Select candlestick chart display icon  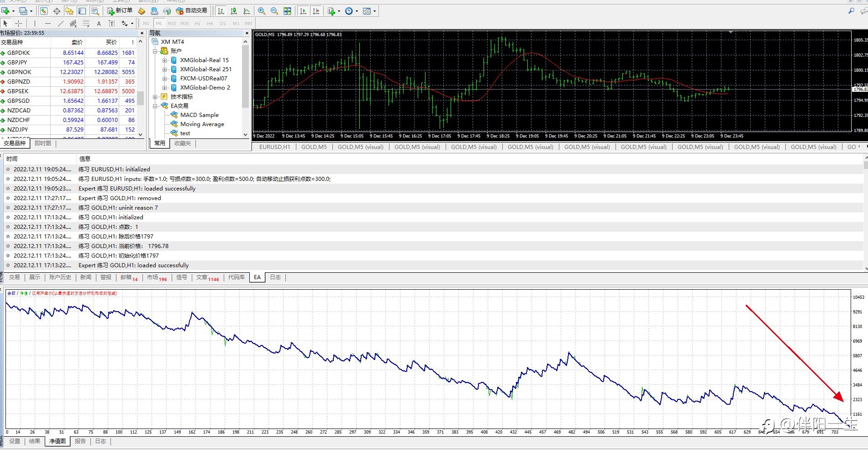(x=234, y=11)
